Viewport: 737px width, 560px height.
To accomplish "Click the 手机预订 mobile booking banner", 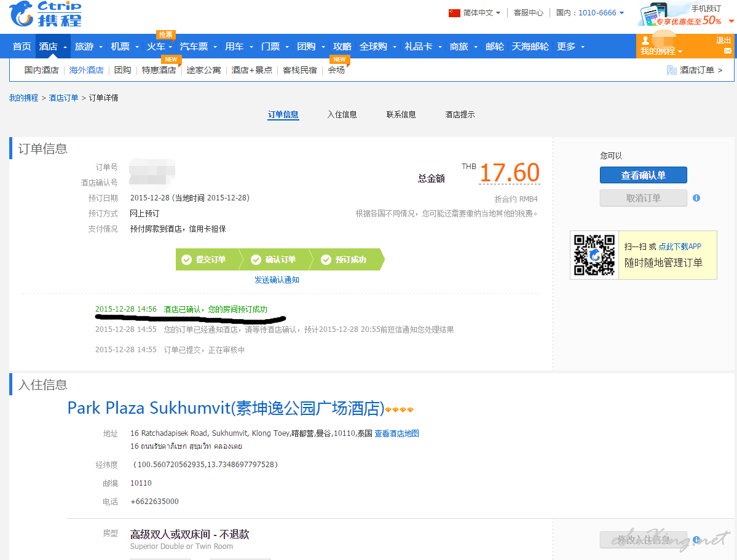I will tap(685, 14).
